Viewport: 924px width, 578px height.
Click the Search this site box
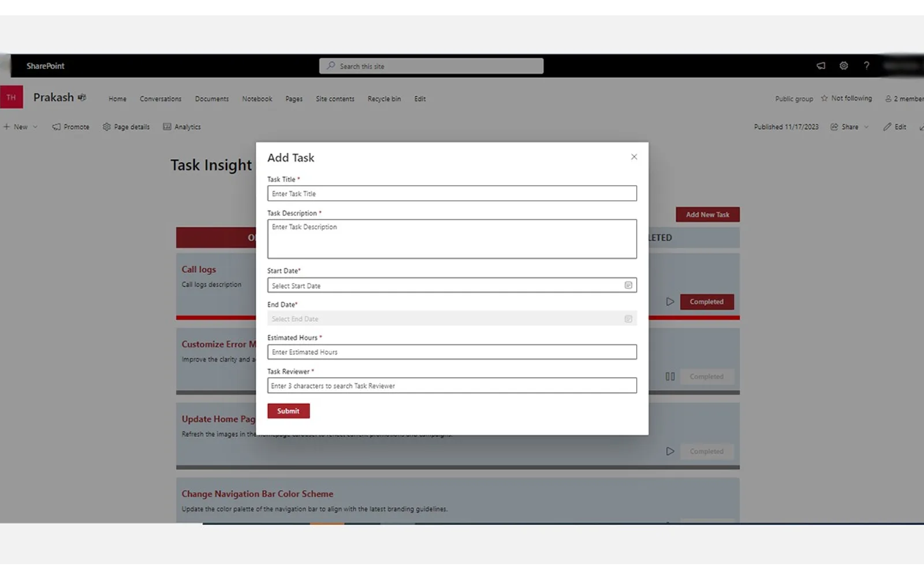pyautogui.click(x=431, y=66)
